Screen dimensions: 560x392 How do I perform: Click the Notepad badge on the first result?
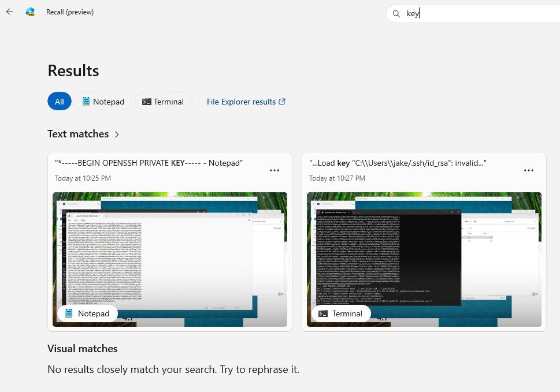87,313
